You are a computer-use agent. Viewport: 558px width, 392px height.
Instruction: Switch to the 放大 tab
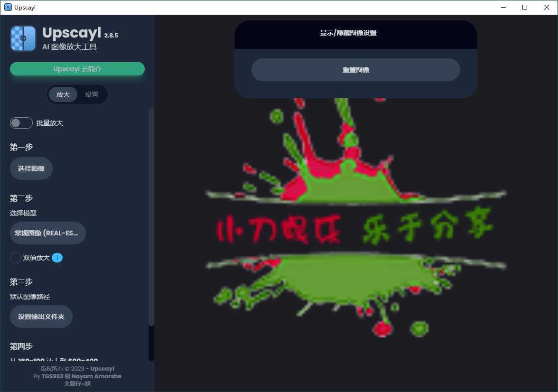(x=63, y=94)
